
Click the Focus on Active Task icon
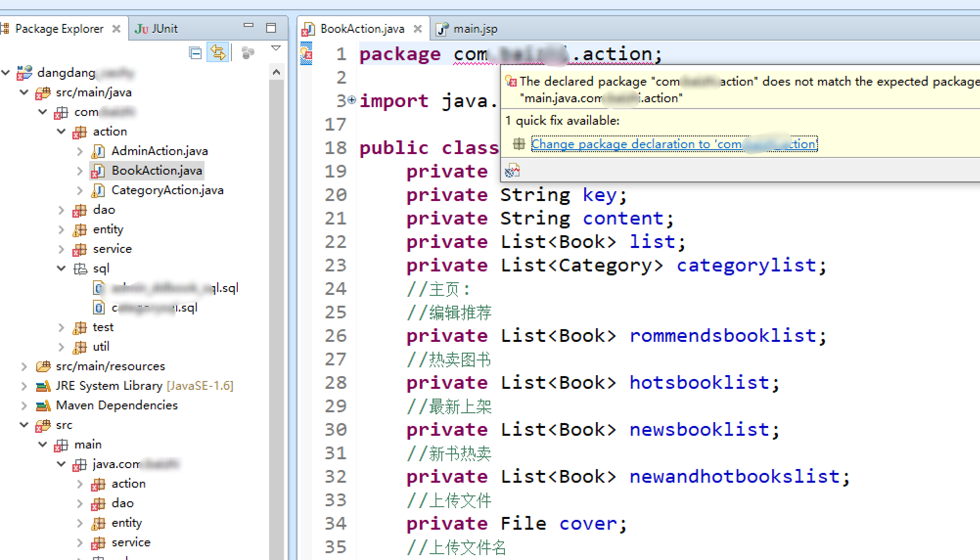click(248, 53)
